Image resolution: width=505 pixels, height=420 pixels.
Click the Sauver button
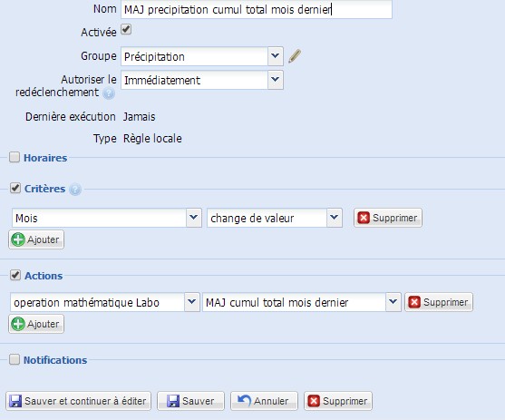(x=190, y=401)
